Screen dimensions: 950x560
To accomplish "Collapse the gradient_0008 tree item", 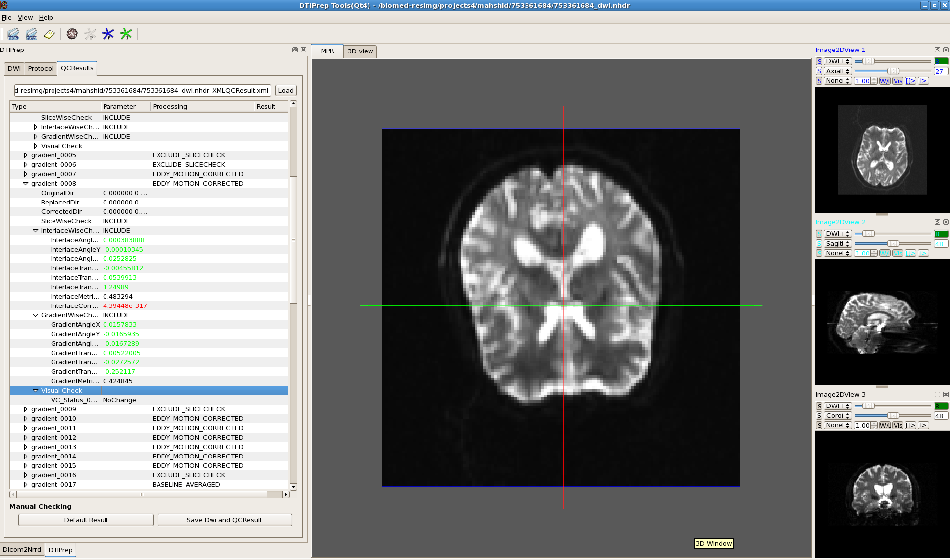I will (x=26, y=184).
